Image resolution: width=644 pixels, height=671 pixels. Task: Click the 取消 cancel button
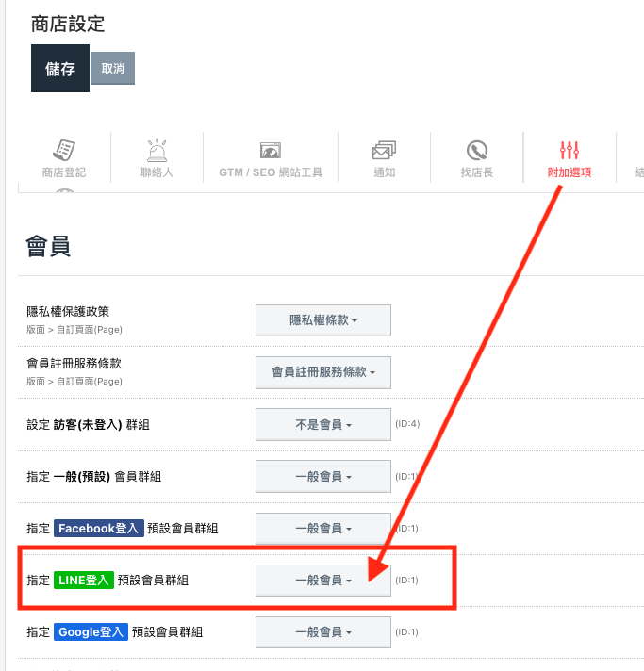pyautogui.click(x=112, y=69)
